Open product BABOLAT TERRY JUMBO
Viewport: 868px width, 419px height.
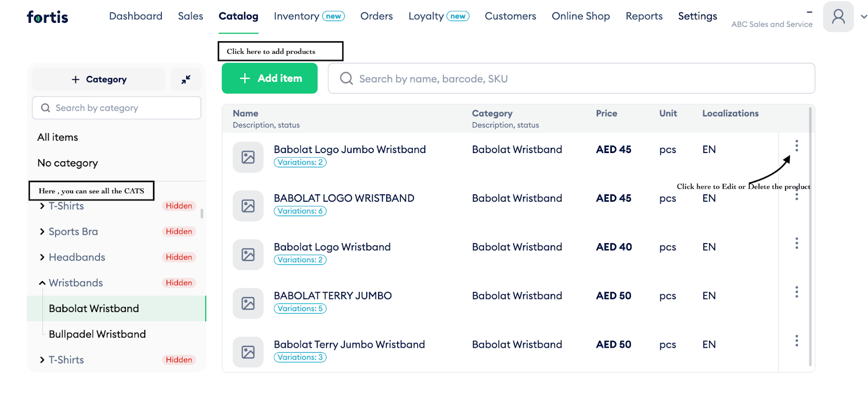pyautogui.click(x=333, y=296)
